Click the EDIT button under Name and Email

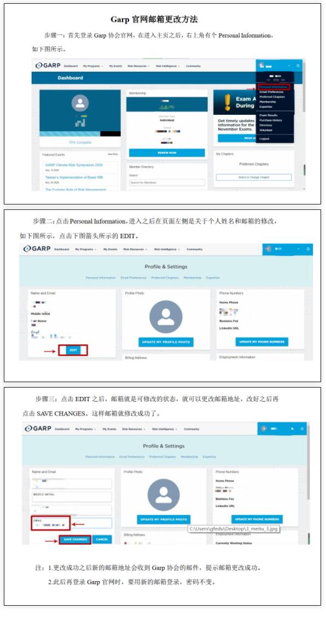pos(73,350)
